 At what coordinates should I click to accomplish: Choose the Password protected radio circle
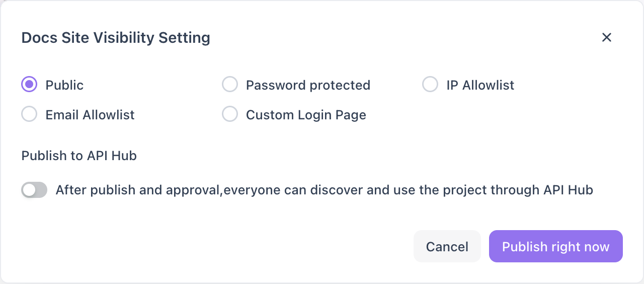point(230,85)
